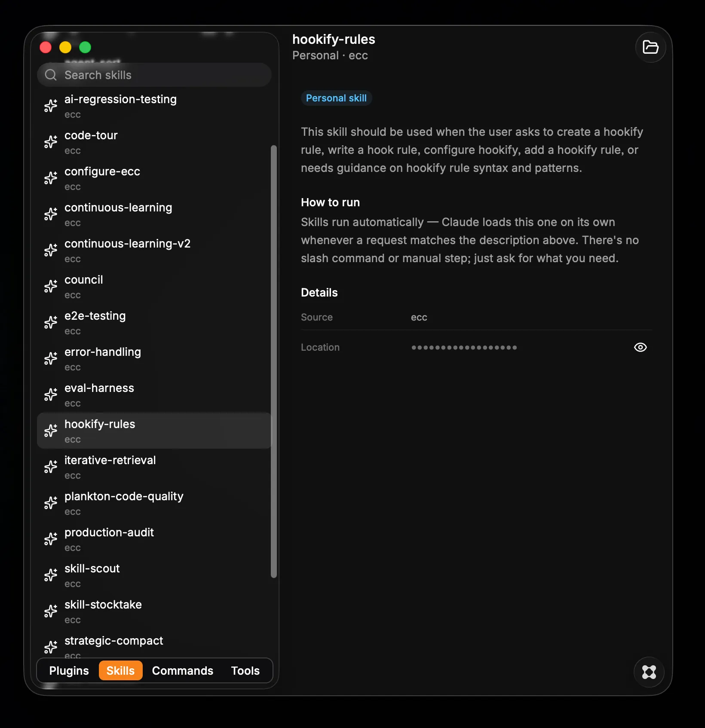The image size is (705, 728).
Task: Maximize the window with green button
Action: (85, 47)
